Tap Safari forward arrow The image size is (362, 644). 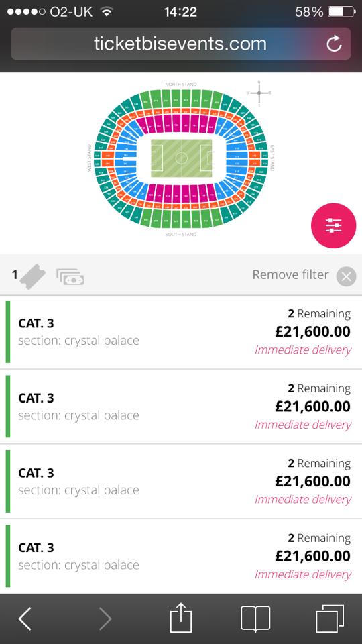pos(105,619)
